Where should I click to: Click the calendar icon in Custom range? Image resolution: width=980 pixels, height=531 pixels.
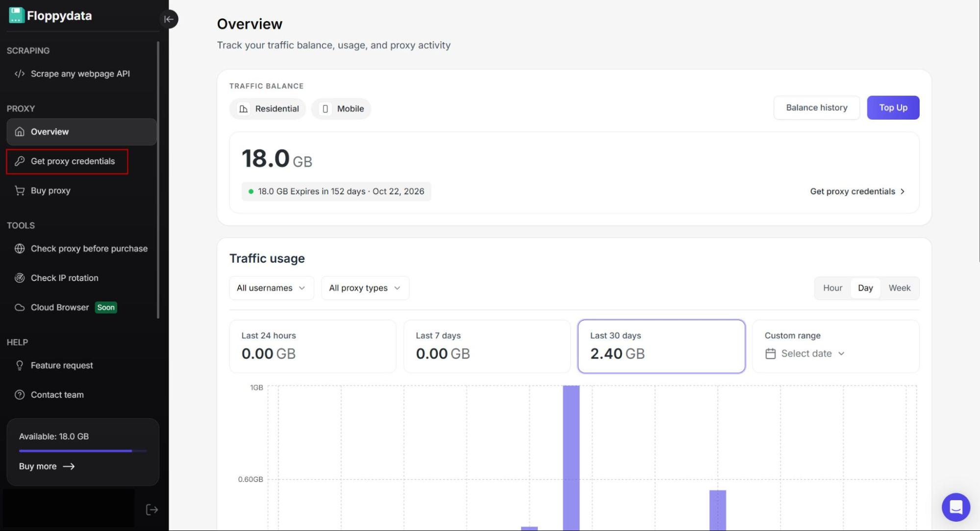pyautogui.click(x=770, y=354)
